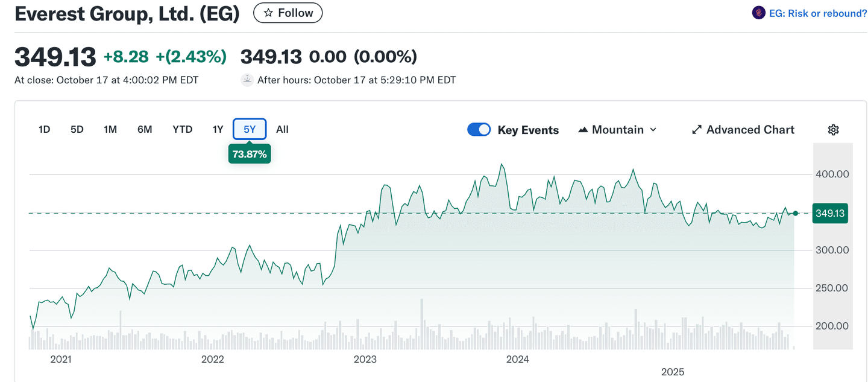Click the after hours moon icon

247,80
